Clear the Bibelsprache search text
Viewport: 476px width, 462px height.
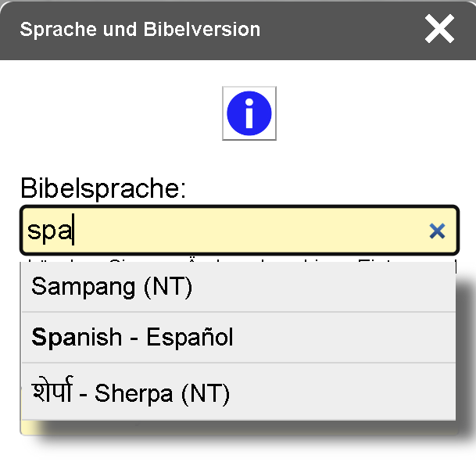pyautogui.click(x=437, y=231)
